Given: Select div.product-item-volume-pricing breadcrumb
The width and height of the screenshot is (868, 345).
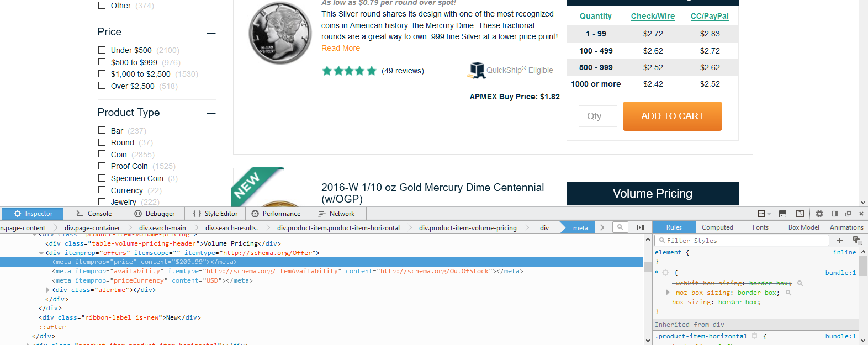Looking at the screenshot, I should [468, 227].
